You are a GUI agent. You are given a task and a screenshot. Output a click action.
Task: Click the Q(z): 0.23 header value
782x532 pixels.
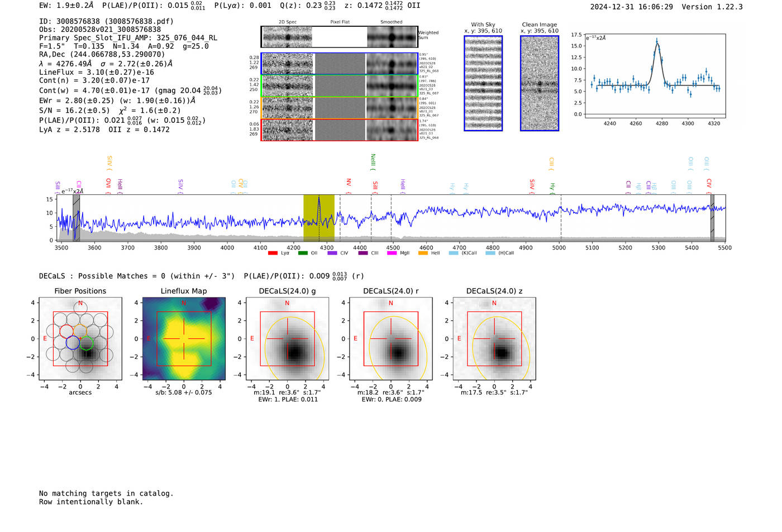click(308, 6)
